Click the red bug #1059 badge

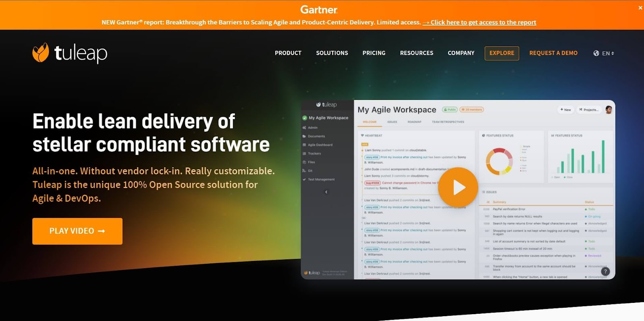click(372, 183)
